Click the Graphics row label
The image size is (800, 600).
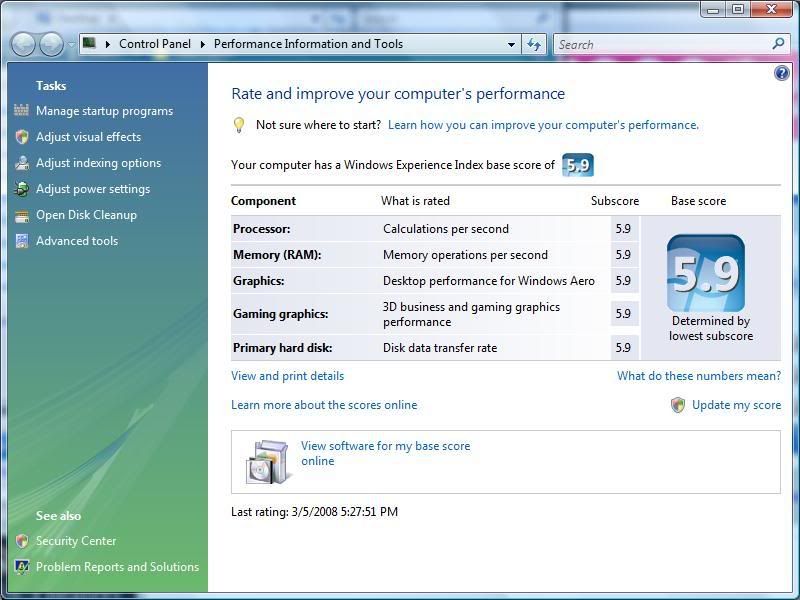[259, 281]
